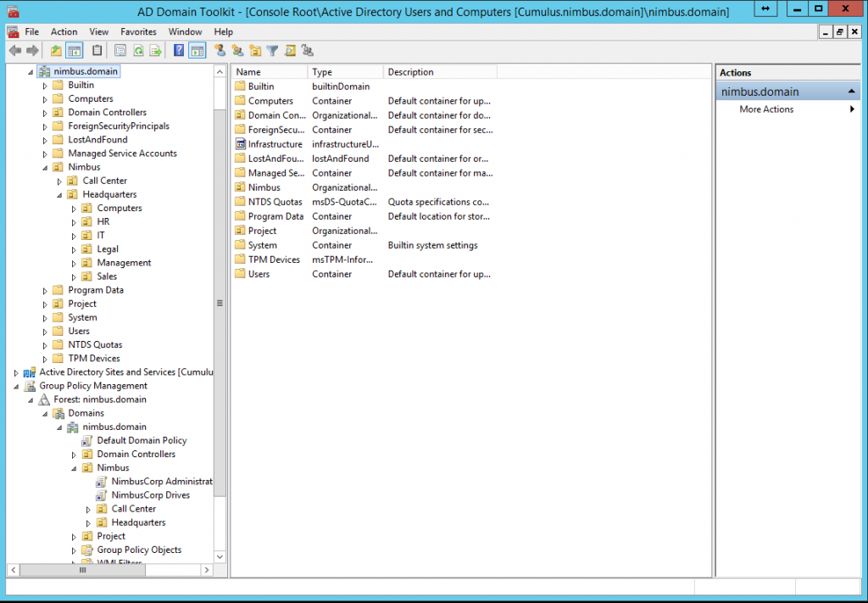Sort list by Description column header
The height and width of the screenshot is (603, 868).
coord(440,72)
